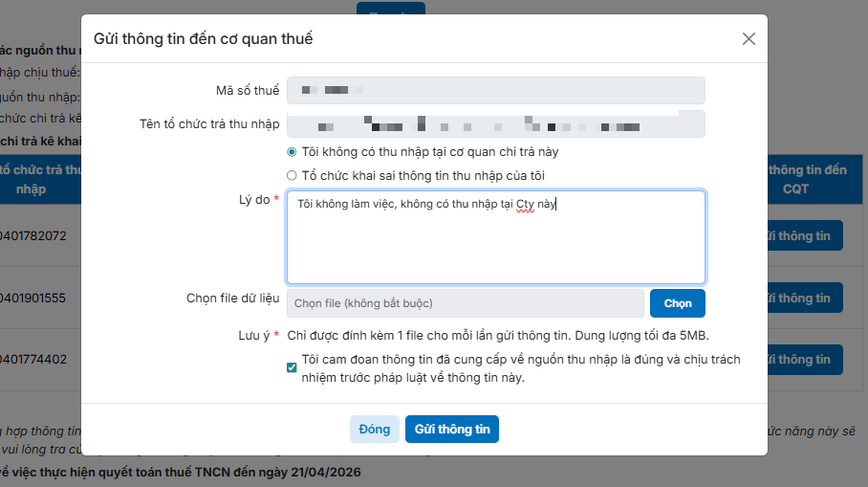Viewport: 868px width, 487px height.
Task: Click the dialog title "Gửi thông tin đến cơ quan thuế"
Action: point(203,39)
